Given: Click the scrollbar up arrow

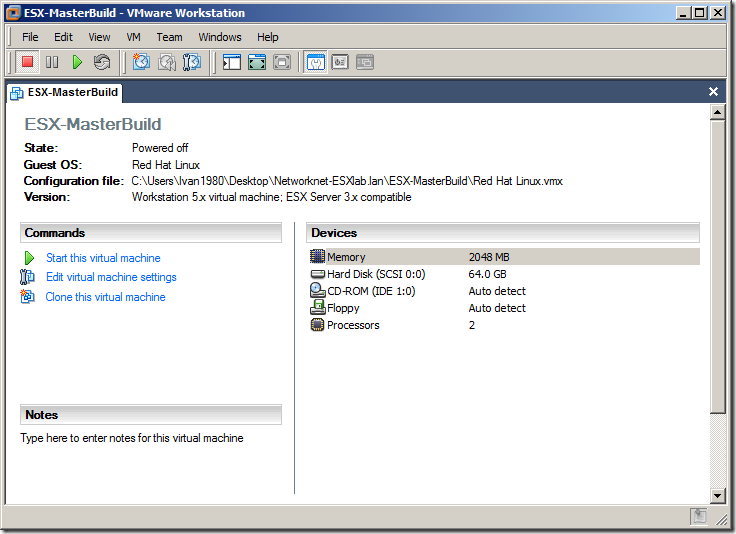Looking at the screenshot, I should pyautogui.click(x=718, y=112).
